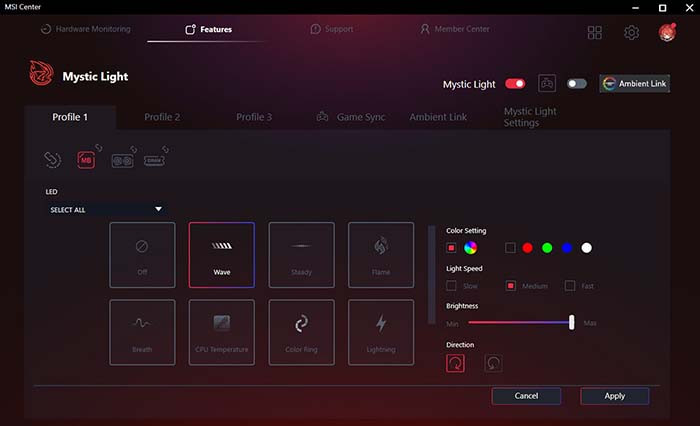The width and height of the screenshot is (700, 426).
Task: Choose the Flame lighting effect
Action: pos(381,255)
